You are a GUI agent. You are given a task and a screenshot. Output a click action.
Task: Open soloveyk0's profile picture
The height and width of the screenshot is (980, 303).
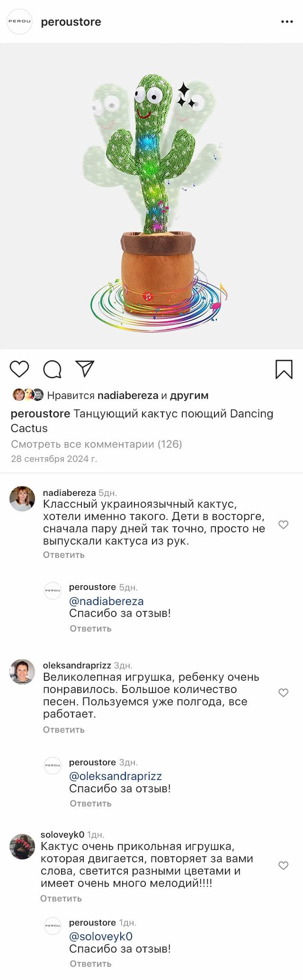[x=22, y=846]
